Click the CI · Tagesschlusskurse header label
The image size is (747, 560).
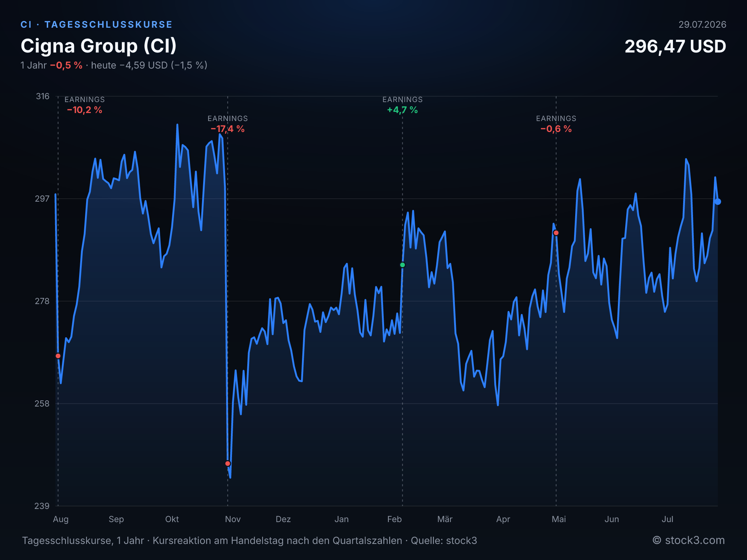pos(96,24)
